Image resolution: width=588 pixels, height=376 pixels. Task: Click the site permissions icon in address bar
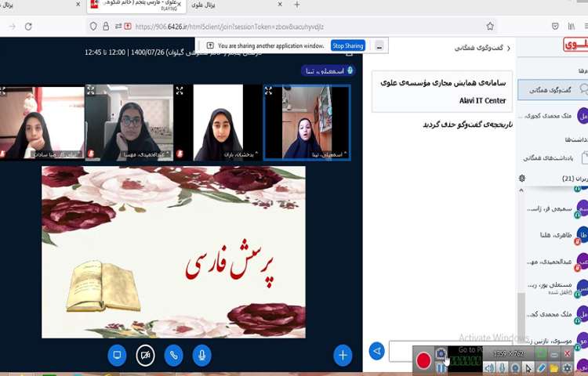point(118,26)
